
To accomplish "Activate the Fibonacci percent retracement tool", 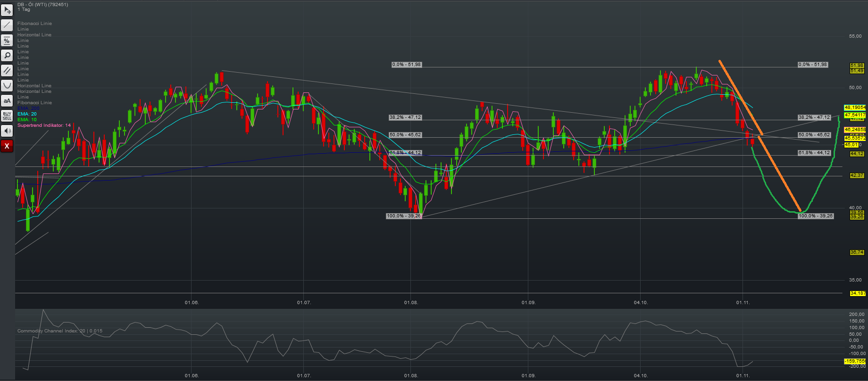I will [7, 41].
